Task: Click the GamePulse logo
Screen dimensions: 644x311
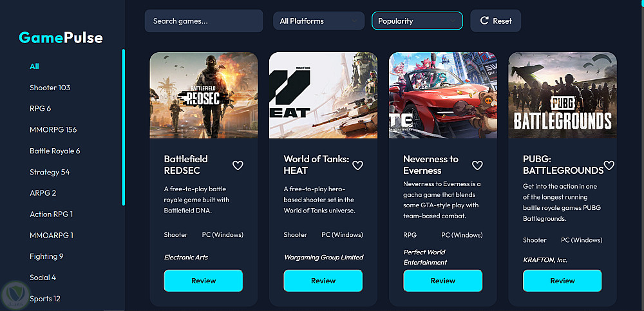Action: point(61,38)
